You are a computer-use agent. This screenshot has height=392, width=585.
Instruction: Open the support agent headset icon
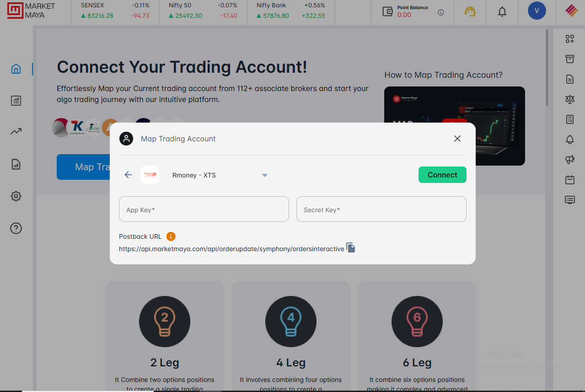pyautogui.click(x=470, y=12)
